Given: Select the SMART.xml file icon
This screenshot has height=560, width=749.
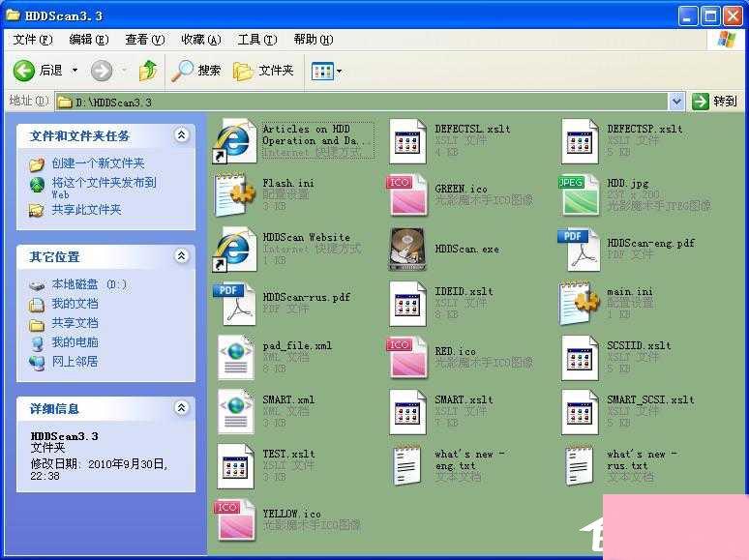Looking at the screenshot, I should (x=235, y=412).
